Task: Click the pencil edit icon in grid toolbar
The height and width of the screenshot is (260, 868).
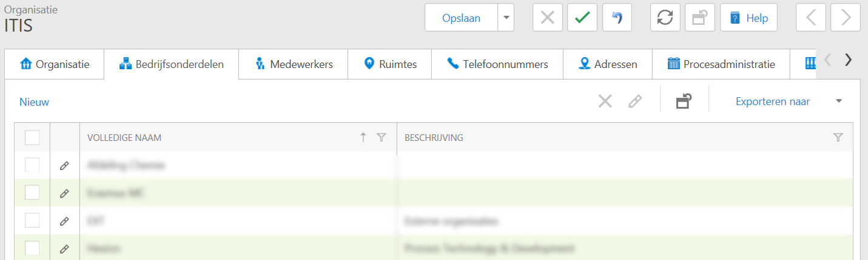Action: pos(634,101)
